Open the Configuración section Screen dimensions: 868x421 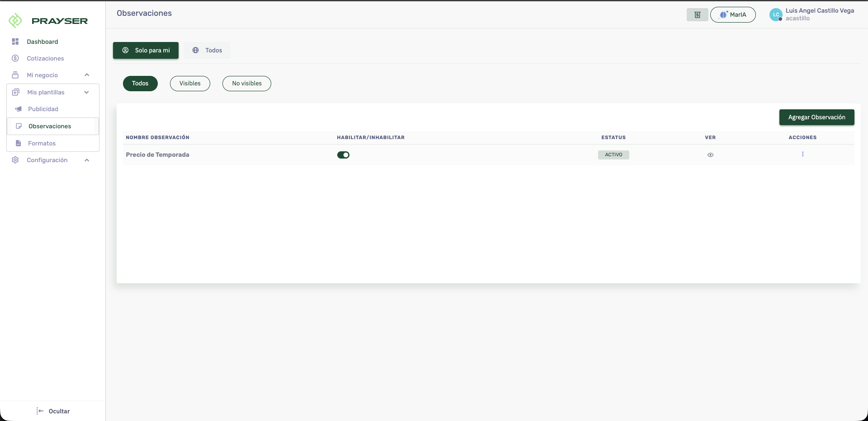[x=47, y=160]
